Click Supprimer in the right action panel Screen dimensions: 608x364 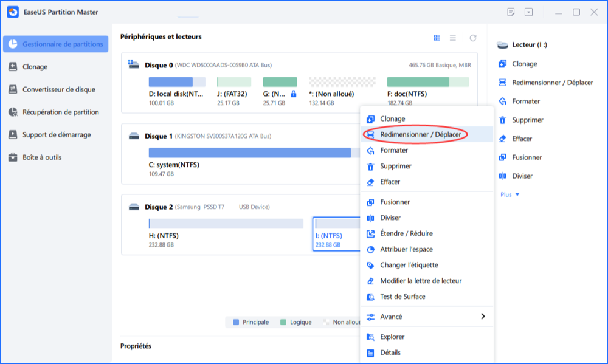click(x=521, y=120)
